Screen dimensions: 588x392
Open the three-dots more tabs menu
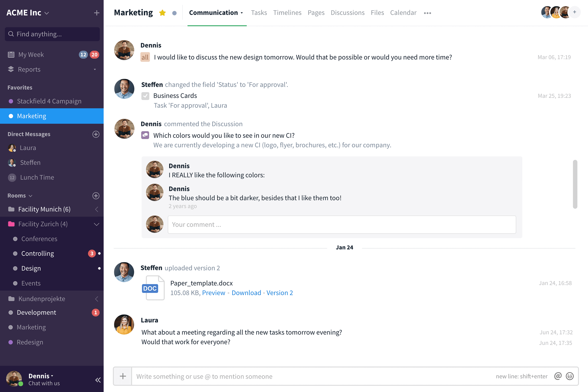pos(427,13)
